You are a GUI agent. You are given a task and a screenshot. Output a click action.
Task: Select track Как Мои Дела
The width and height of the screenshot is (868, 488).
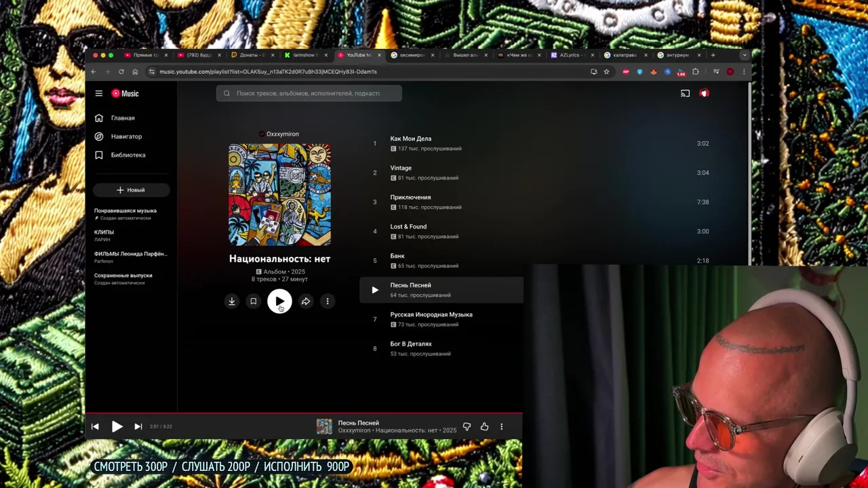click(x=411, y=138)
